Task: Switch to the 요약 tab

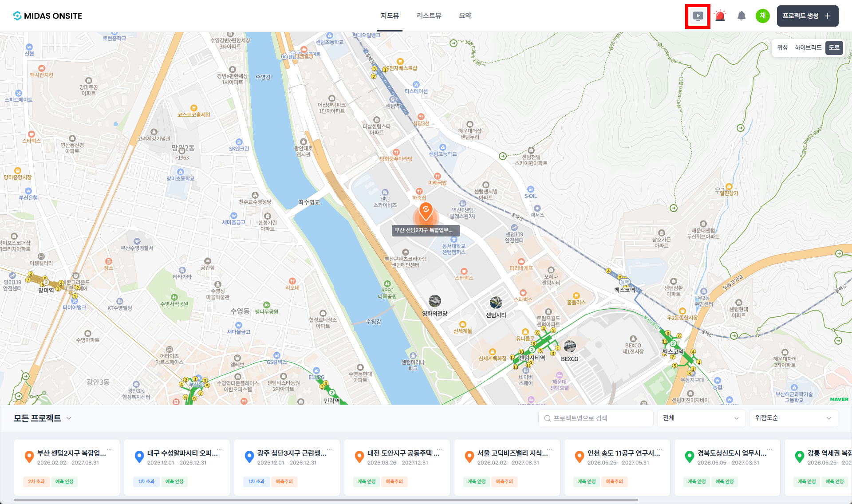Action: tap(465, 16)
